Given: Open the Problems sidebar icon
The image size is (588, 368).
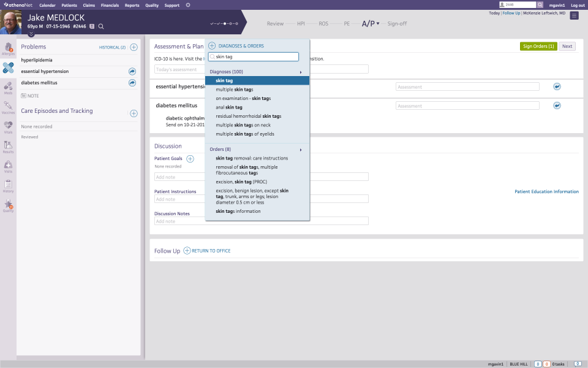Looking at the screenshot, I should click(8, 68).
